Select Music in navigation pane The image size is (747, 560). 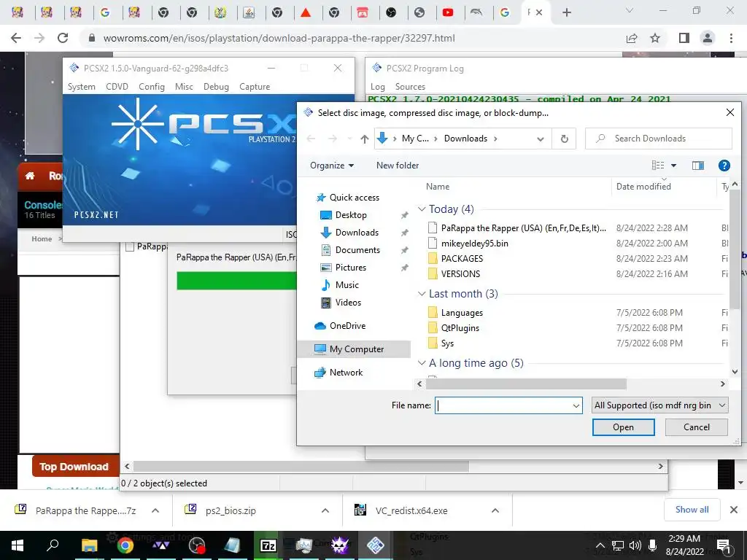pyautogui.click(x=347, y=285)
